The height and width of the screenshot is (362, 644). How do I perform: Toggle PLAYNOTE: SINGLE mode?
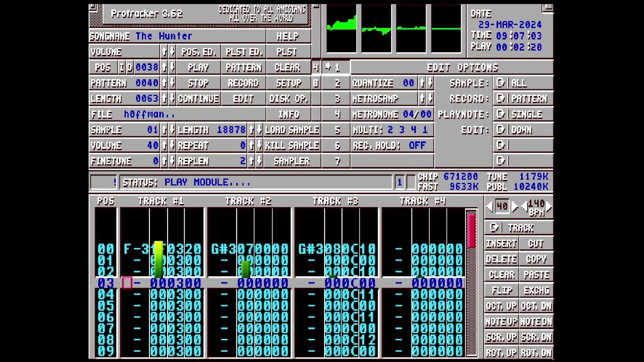[x=523, y=114]
